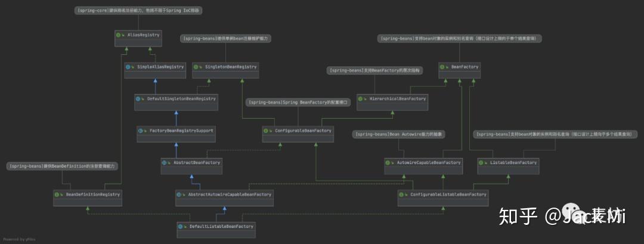Select the ConfigurableListableBeanFactory node label
Viewport: 644px width, 244px height.
(448, 194)
